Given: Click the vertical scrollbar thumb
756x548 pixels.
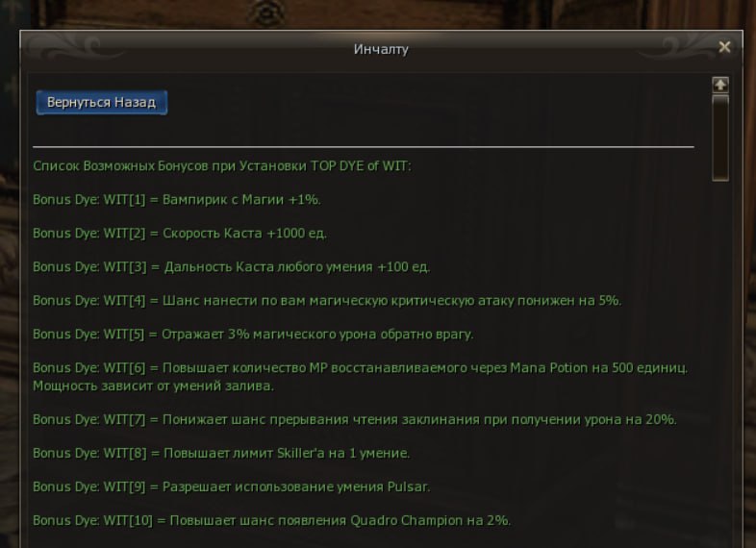Looking at the screenshot, I should (x=720, y=138).
